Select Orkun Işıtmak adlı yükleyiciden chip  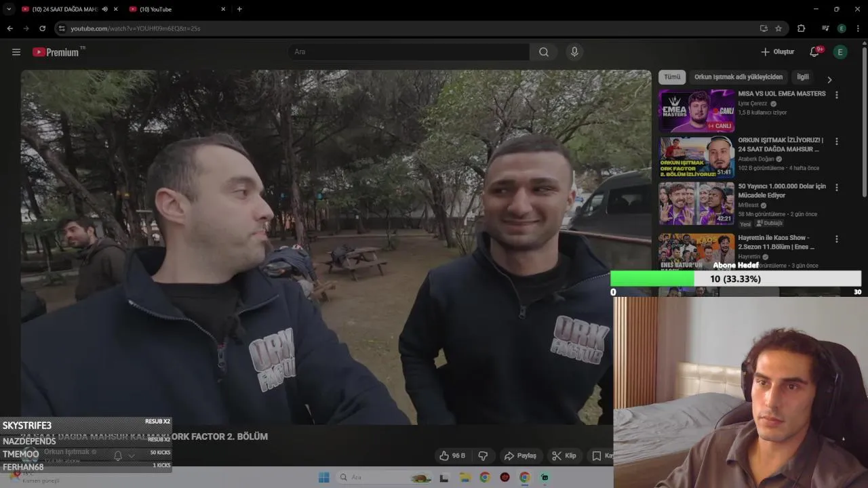click(x=738, y=77)
